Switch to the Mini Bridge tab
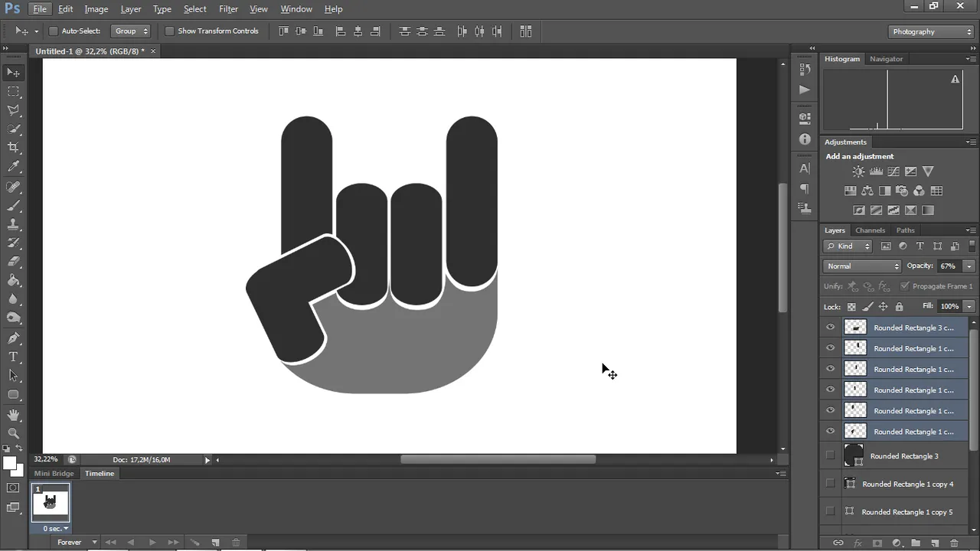The height and width of the screenshot is (551, 980). [54, 474]
